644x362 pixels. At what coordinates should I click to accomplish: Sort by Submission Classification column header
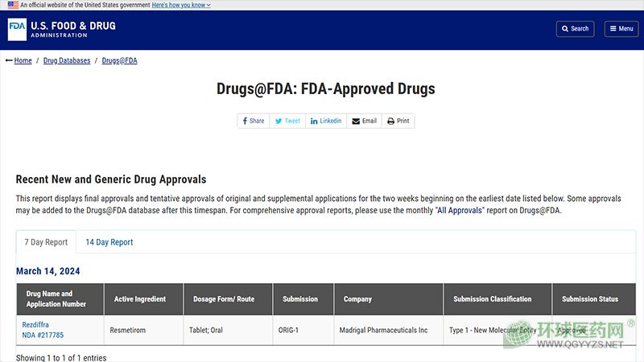point(492,299)
